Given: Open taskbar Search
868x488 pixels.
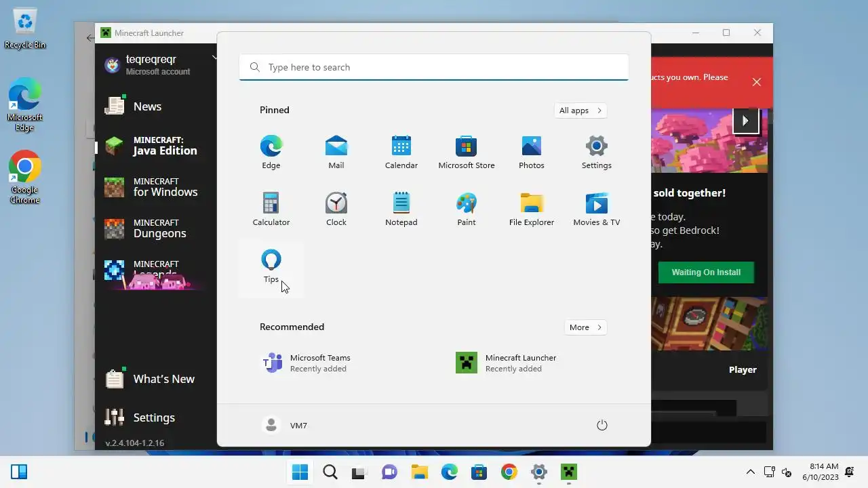Looking at the screenshot, I should pos(330,472).
